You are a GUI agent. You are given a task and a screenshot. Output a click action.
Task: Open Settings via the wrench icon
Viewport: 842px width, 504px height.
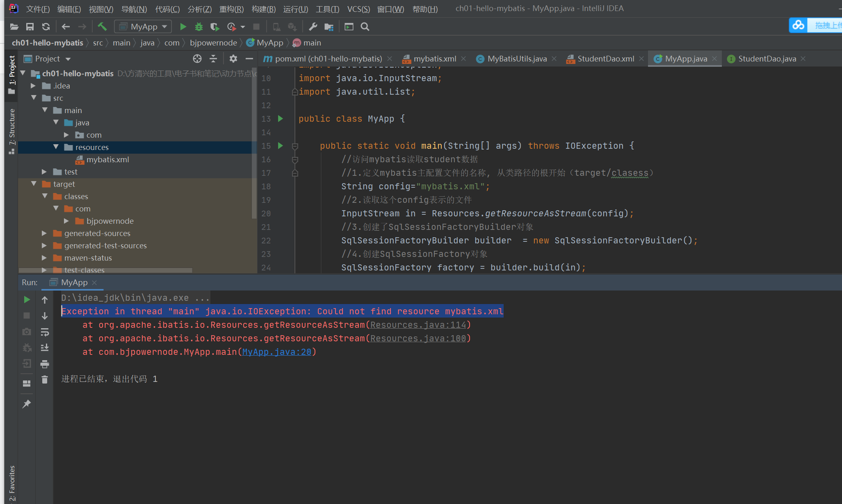pyautogui.click(x=313, y=26)
